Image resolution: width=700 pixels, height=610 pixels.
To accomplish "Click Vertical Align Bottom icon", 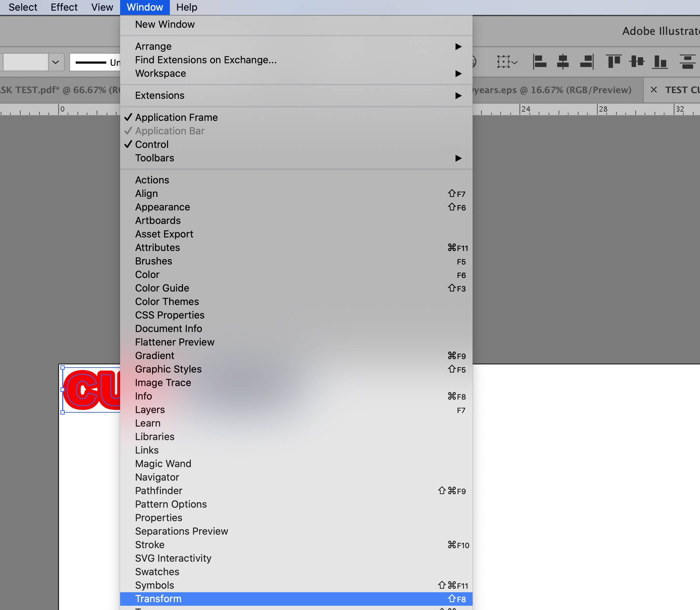I will coord(660,62).
